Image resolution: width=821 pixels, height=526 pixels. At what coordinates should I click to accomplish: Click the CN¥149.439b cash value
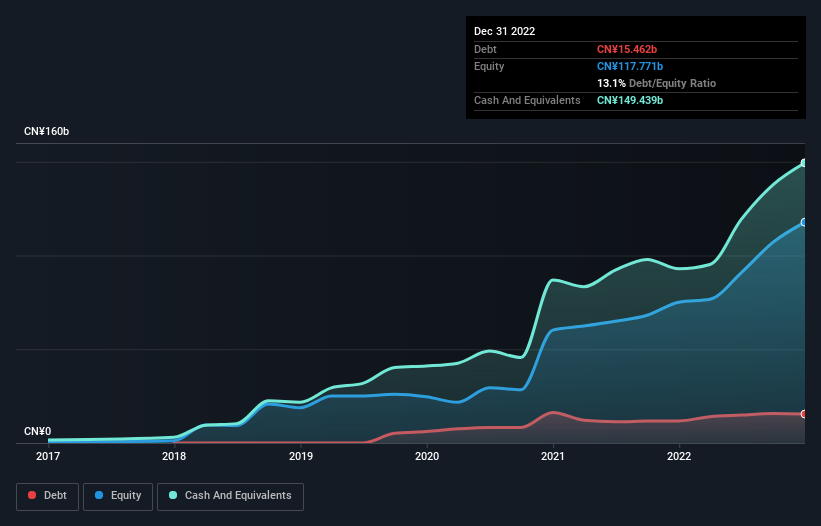630,100
